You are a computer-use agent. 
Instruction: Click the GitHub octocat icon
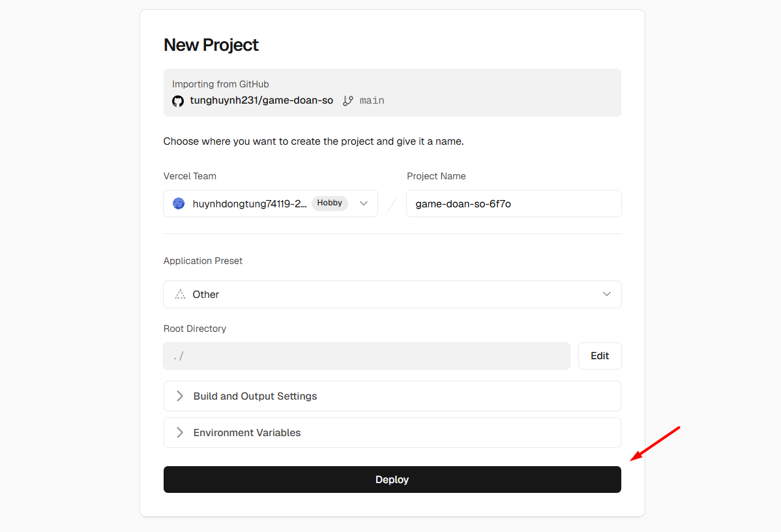[178, 101]
